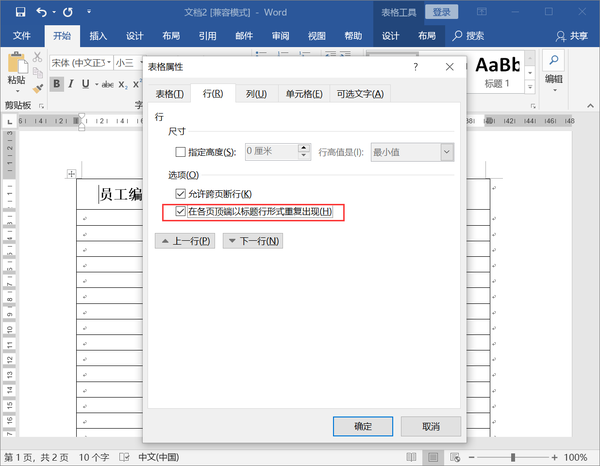Click the Redo icon in quick access
The image size is (600, 466).
(x=68, y=12)
